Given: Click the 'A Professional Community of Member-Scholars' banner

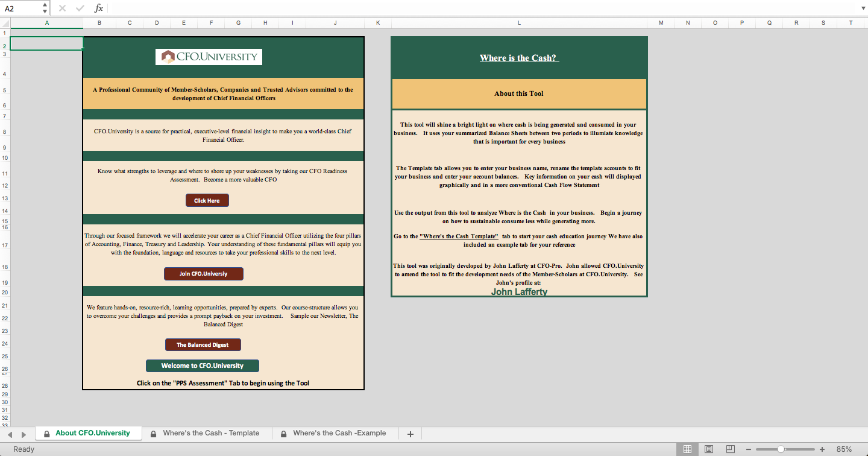Looking at the screenshot, I should pyautogui.click(x=223, y=93).
